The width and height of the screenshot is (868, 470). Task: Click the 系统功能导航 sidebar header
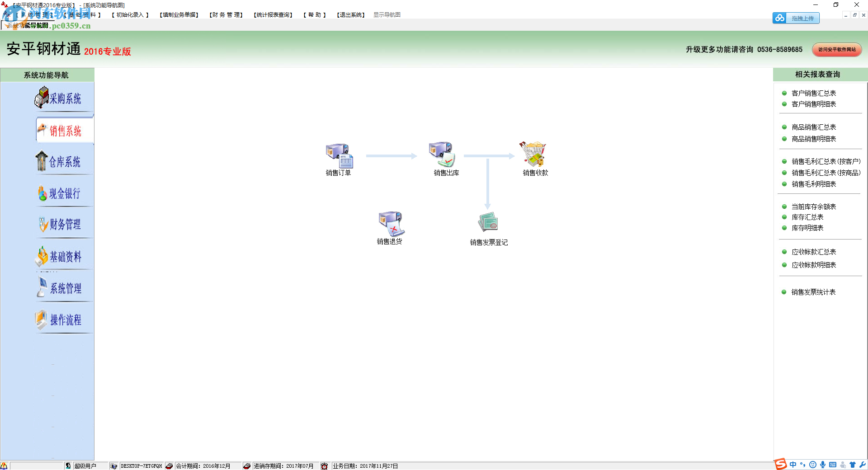[47, 75]
